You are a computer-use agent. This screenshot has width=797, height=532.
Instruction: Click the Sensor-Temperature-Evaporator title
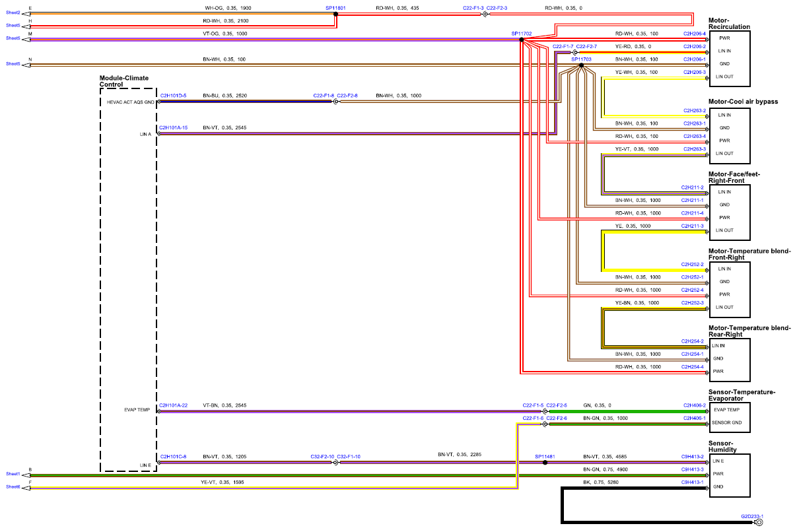(x=742, y=395)
